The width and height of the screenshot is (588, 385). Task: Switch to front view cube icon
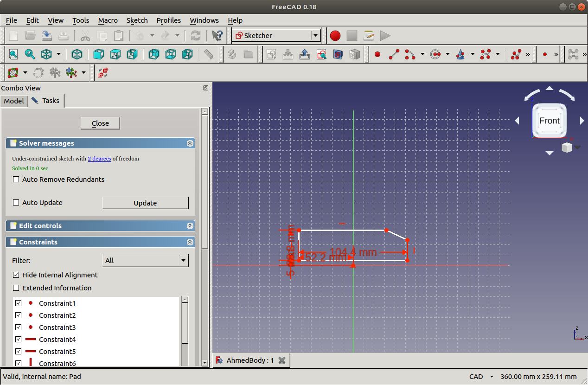[x=98, y=54]
